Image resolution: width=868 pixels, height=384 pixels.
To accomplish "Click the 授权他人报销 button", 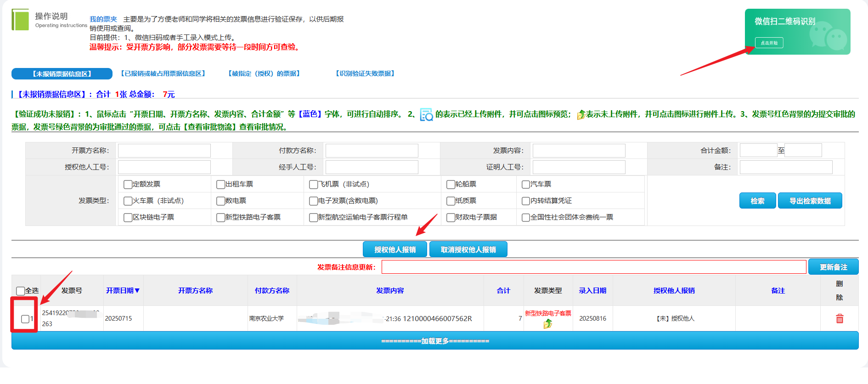I will pos(395,249).
